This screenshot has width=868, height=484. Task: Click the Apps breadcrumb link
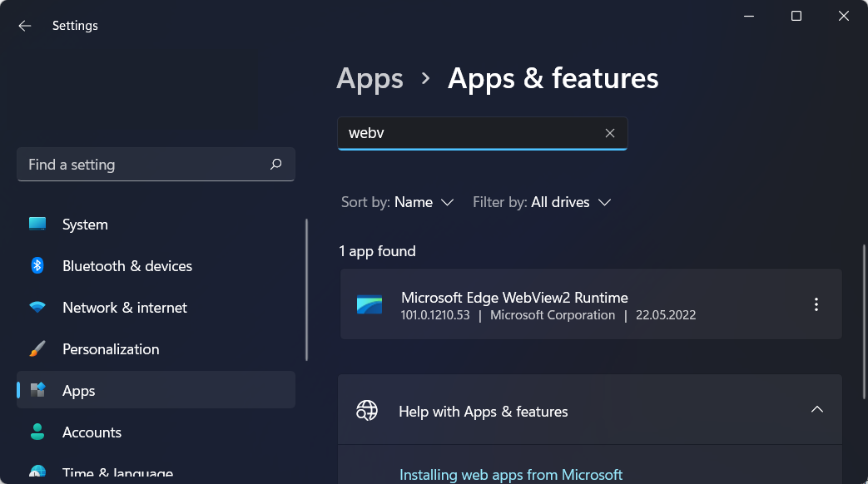pos(370,78)
